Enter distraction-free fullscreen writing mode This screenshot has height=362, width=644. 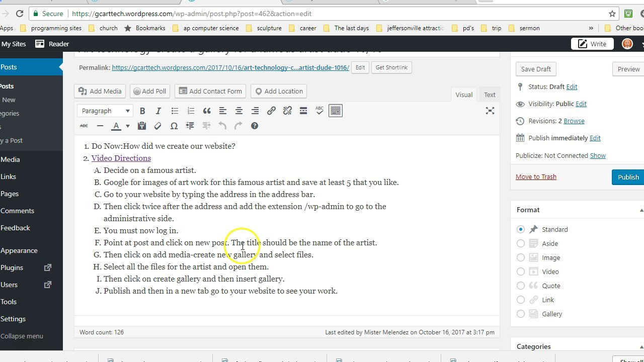click(490, 111)
